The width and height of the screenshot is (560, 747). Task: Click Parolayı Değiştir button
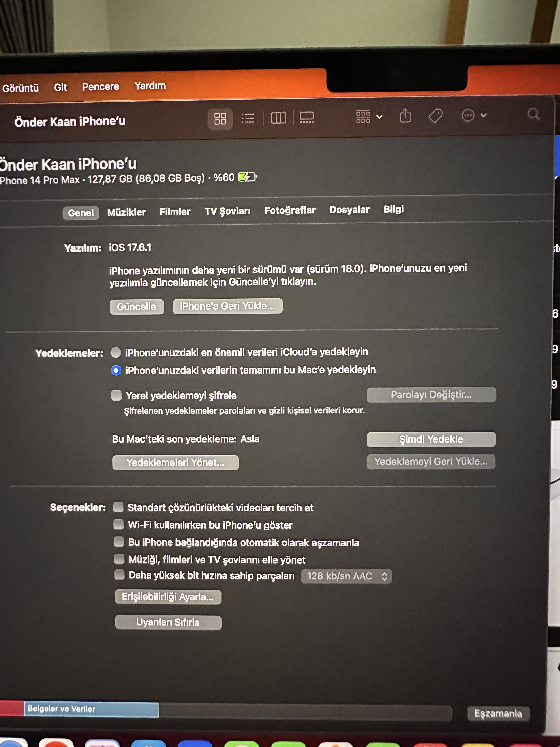pos(431,394)
